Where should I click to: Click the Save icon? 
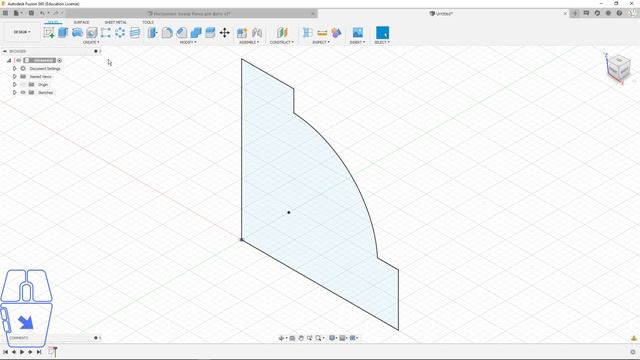(x=31, y=13)
